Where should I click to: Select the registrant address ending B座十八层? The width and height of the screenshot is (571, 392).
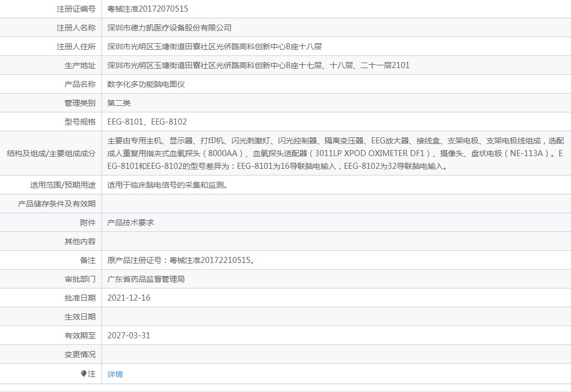215,47
